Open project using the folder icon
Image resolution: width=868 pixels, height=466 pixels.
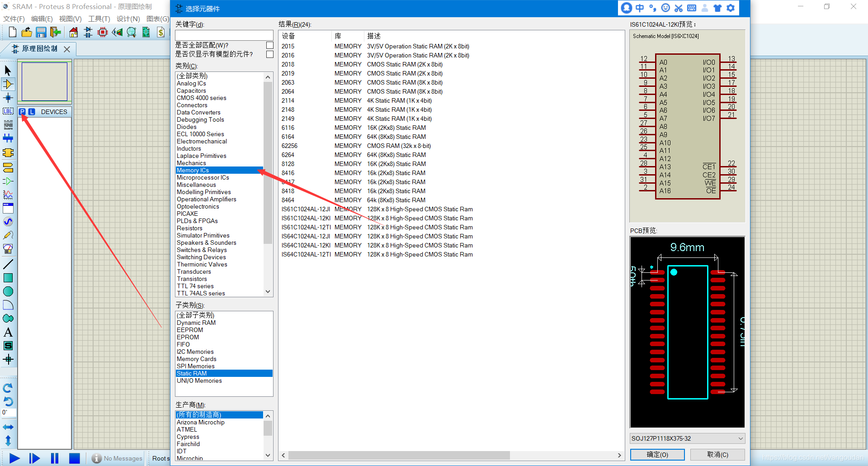click(x=27, y=32)
